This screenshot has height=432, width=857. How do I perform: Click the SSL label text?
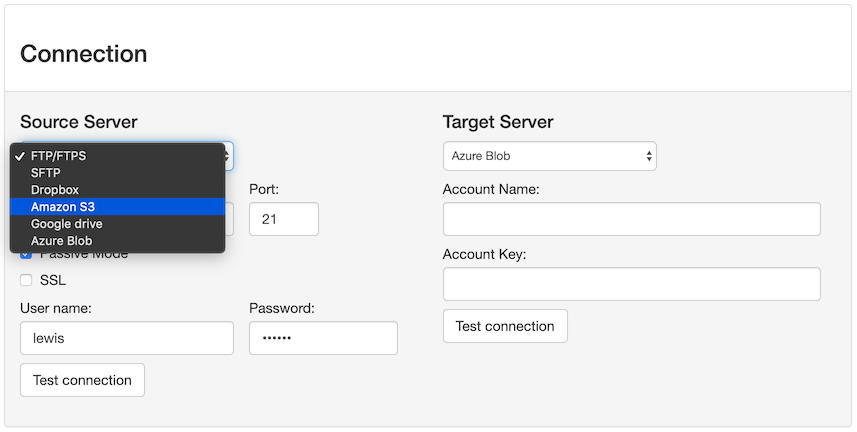click(x=53, y=280)
